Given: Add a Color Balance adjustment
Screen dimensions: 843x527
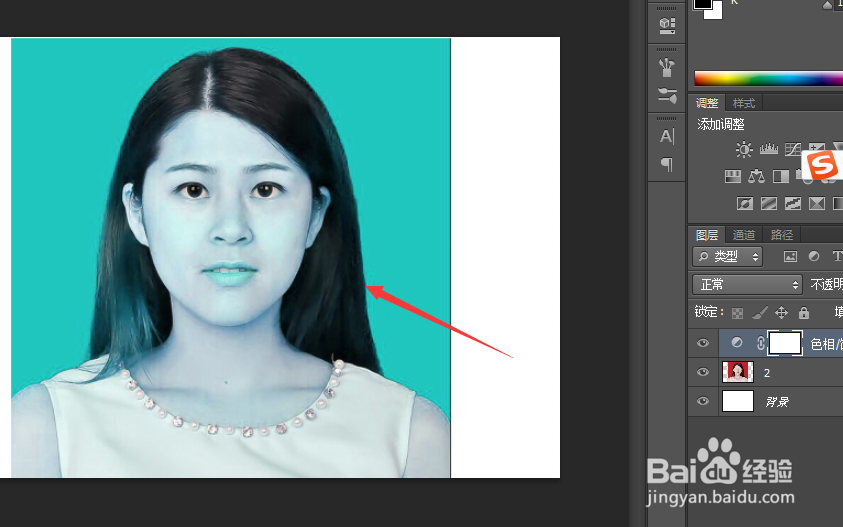Looking at the screenshot, I should pos(756,176).
